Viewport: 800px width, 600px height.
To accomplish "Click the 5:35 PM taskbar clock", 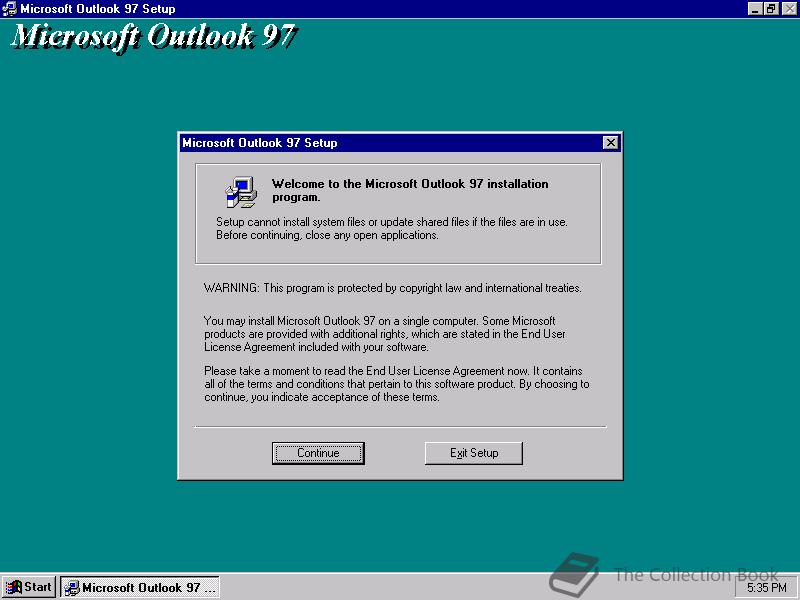I will pyautogui.click(x=766, y=588).
